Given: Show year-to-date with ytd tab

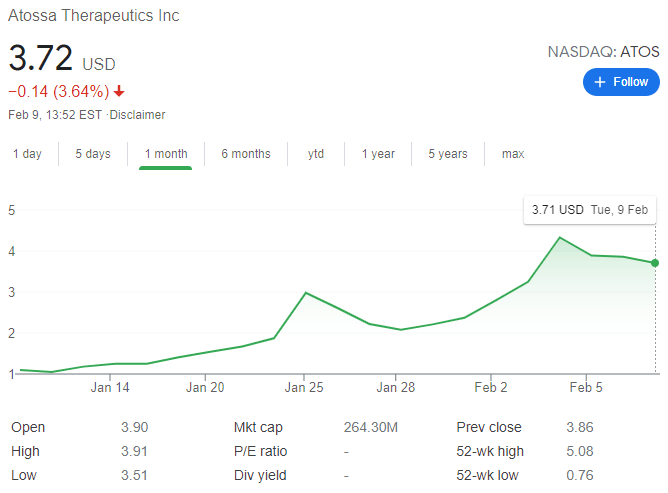Looking at the screenshot, I should coord(316,154).
